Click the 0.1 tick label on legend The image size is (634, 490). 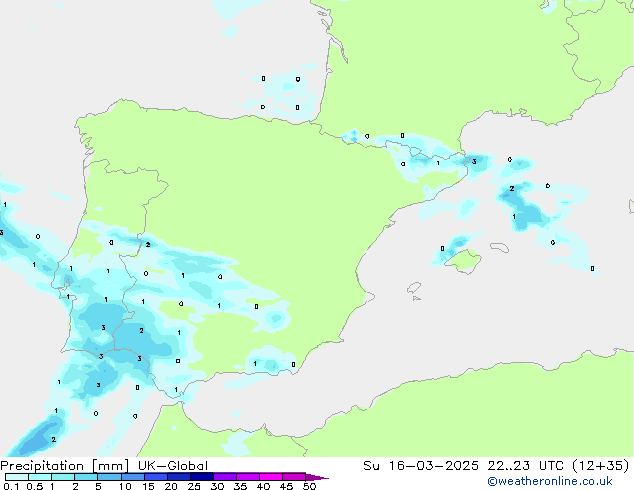coord(9,486)
